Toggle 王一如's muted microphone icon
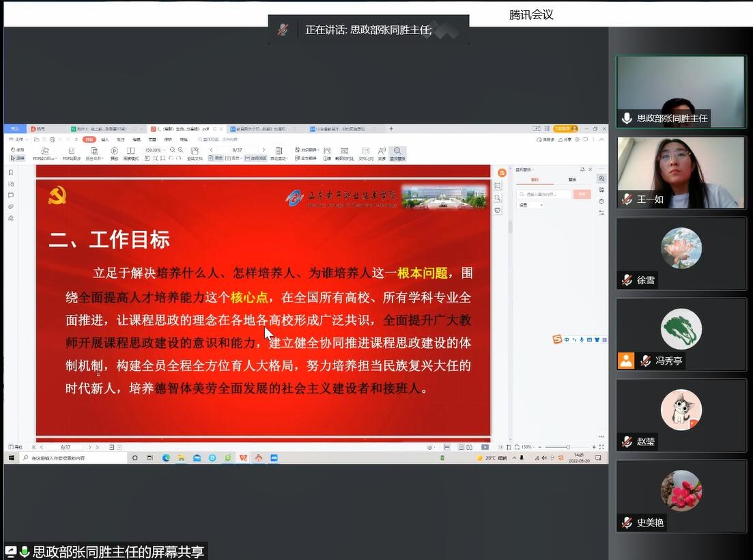This screenshot has height=560, width=753. [x=627, y=199]
